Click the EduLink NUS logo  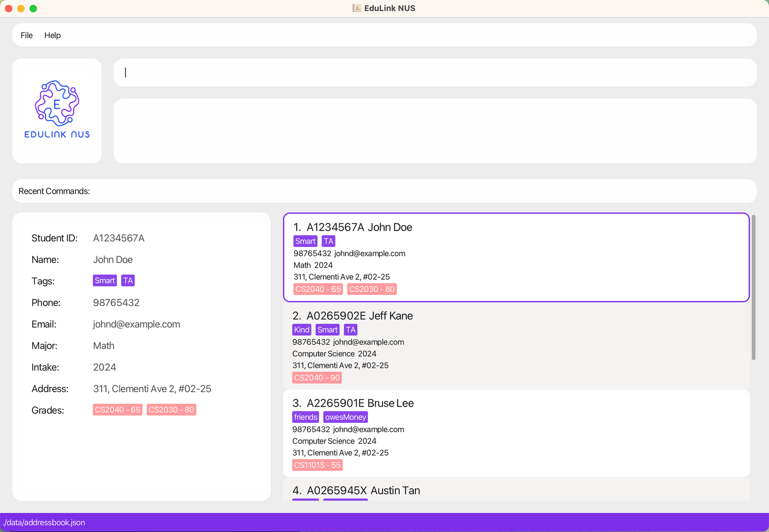click(x=57, y=110)
